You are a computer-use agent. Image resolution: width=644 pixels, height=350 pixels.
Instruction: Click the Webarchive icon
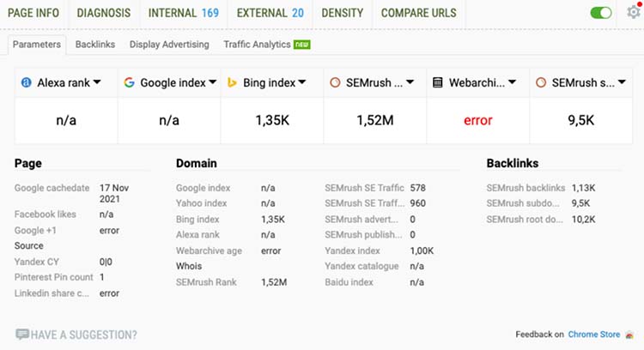[x=437, y=82]
